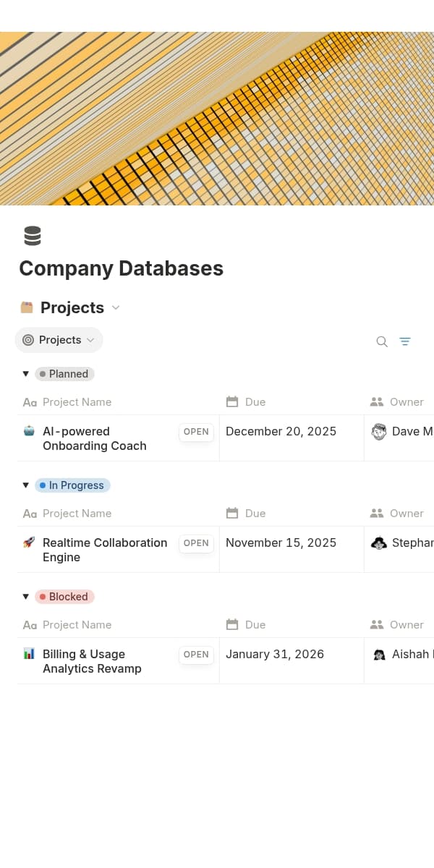This screenshot has height=868, width=434.
Task: Click the rocket icon for Realtime Collaboration Engine
Action: pos(27,542)
